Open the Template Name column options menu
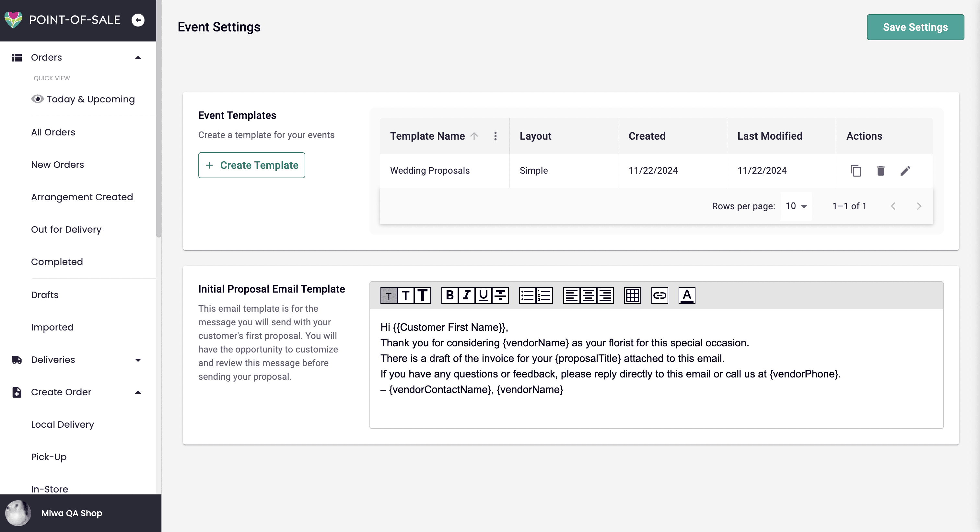This screenshot has height=532, width=980. coord(495,136)
